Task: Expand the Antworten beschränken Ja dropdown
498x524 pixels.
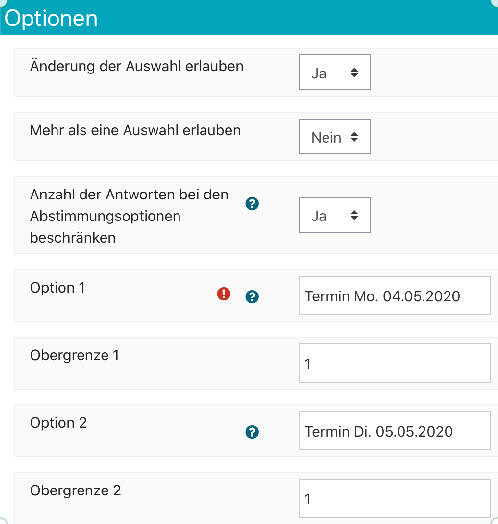Action: 335,215
